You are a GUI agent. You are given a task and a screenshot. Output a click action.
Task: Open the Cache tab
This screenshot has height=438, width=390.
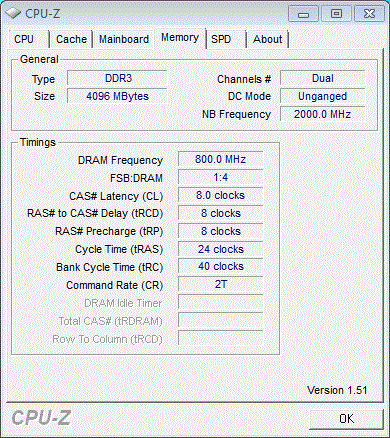pos(71,39)
